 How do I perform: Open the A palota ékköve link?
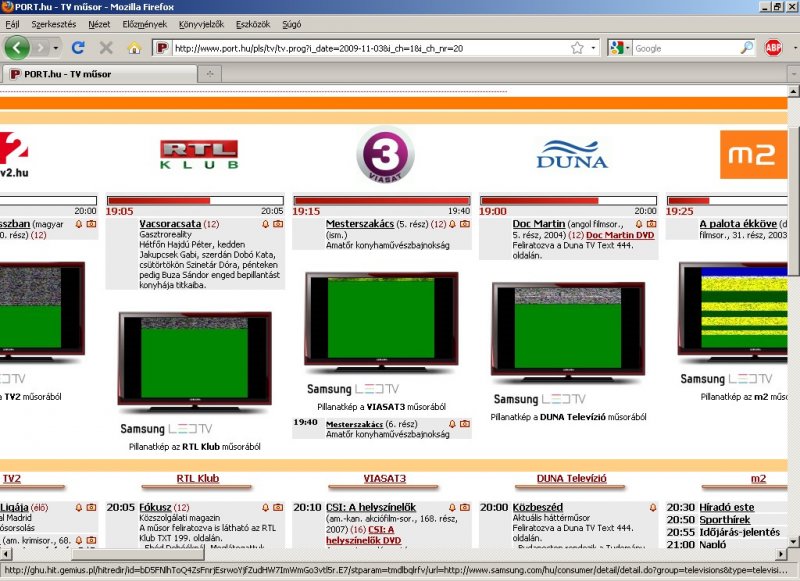click(x=738, y=223)
